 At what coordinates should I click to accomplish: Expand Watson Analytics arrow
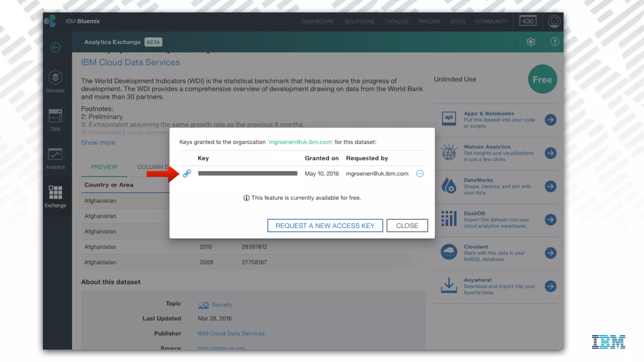click(550, 153)
